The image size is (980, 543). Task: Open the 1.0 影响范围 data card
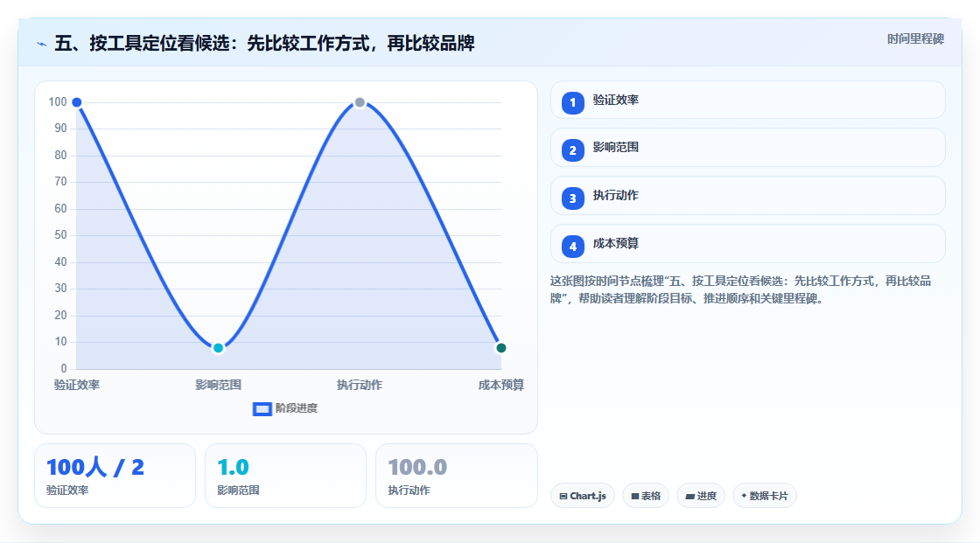(285, 477)
